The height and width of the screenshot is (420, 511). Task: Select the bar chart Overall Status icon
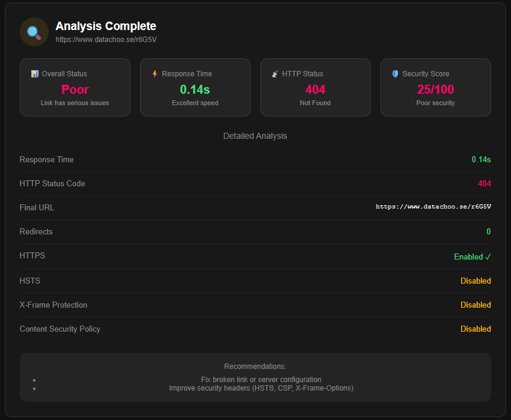34,73
